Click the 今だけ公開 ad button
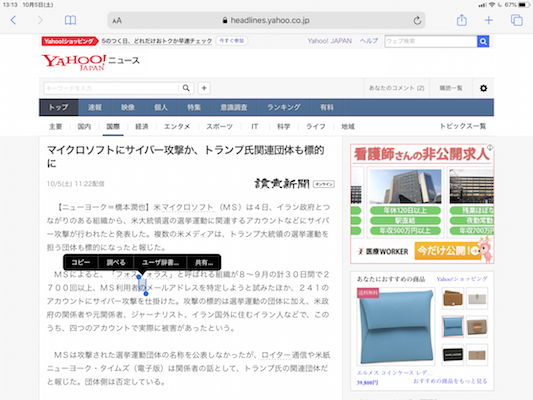Viewport: 533px width, 400px height. point(448,251)
